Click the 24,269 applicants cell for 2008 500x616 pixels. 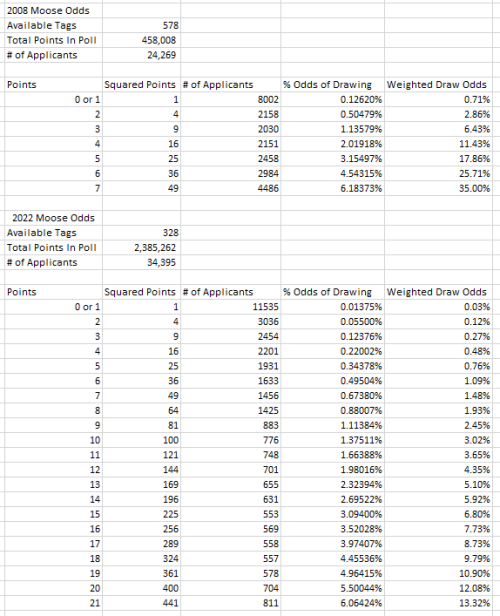(141, 55)
